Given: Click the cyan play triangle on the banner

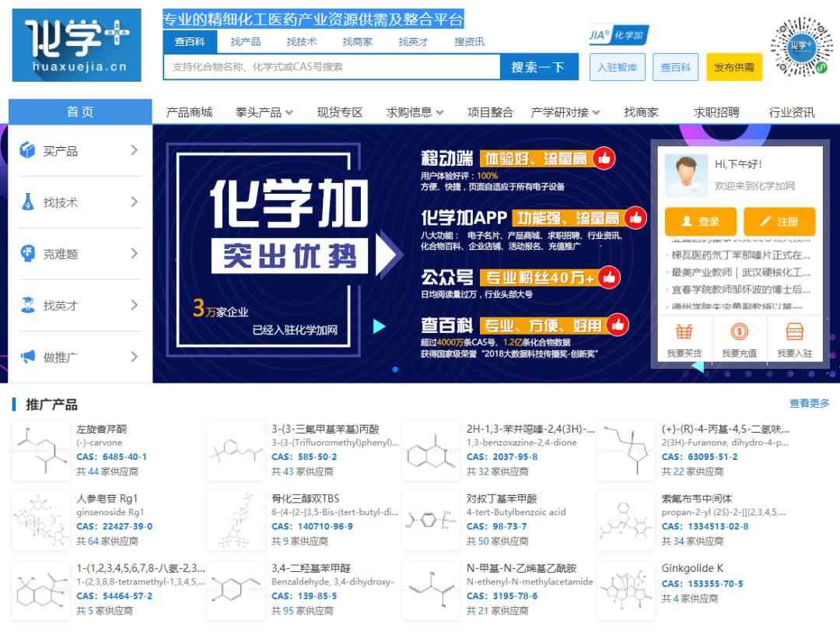Looking at the screenshot, I should click(380, 326).
